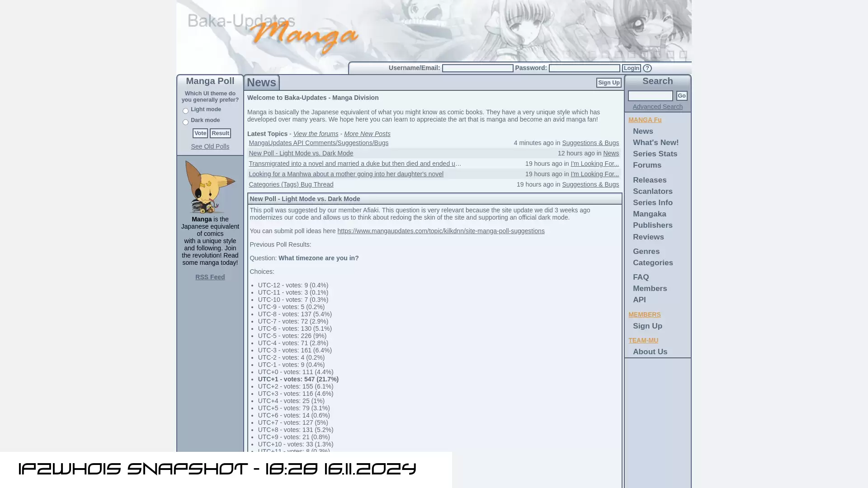Click the Baka-Updates Manga logo

273,34
